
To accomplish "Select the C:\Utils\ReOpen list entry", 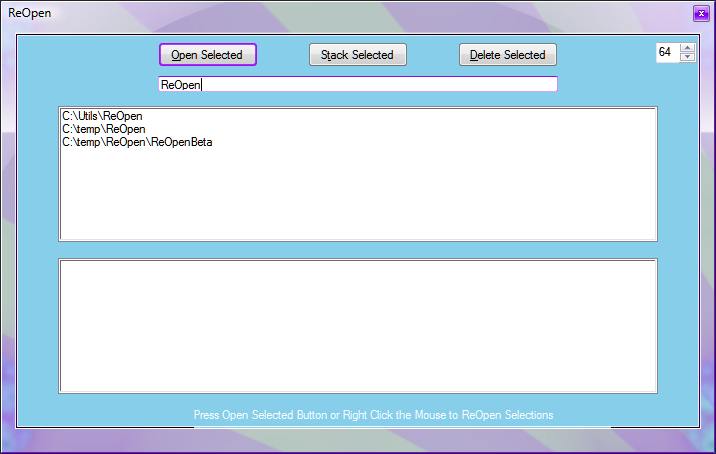I will pyautogui.click(x=102, y=116).
